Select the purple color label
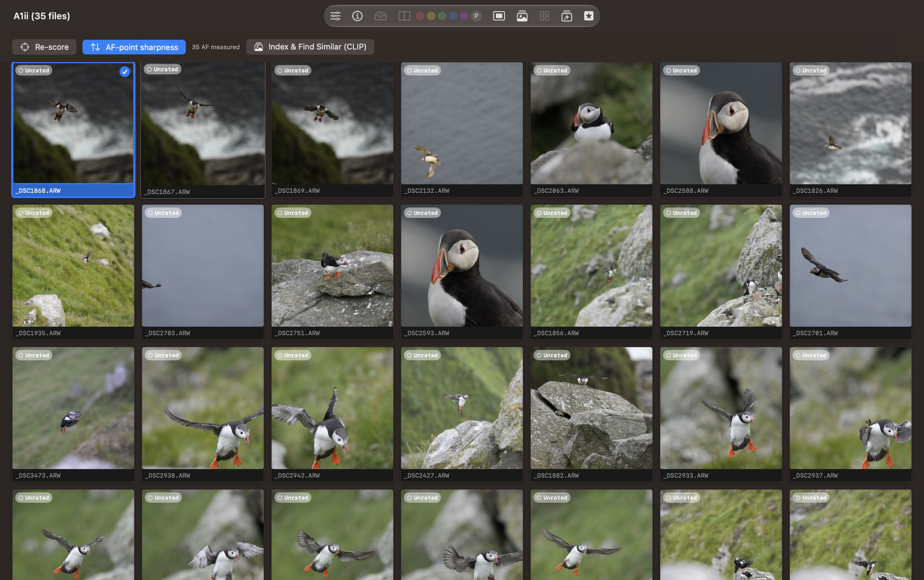This screenshot has width=924, height=580. 464,16
